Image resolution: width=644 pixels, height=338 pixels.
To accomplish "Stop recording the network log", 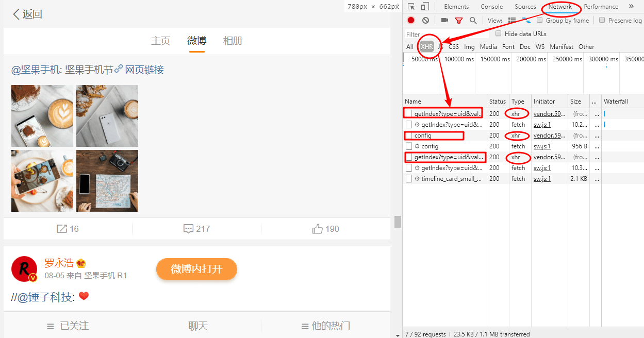I will [x=411, y=21].
